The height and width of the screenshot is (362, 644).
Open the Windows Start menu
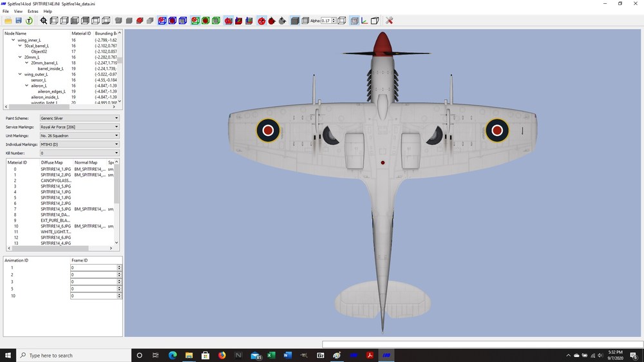click(8, 355)
